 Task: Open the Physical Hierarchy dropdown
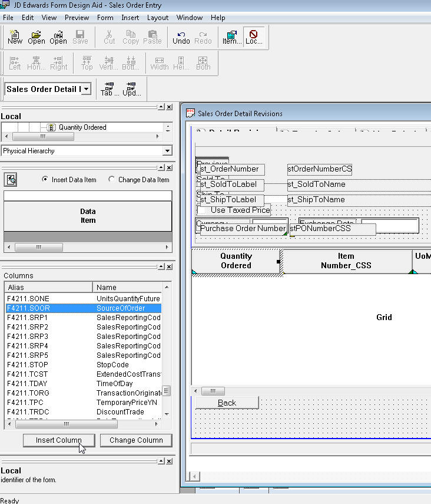pyautogui.click(x=167, y=150)
